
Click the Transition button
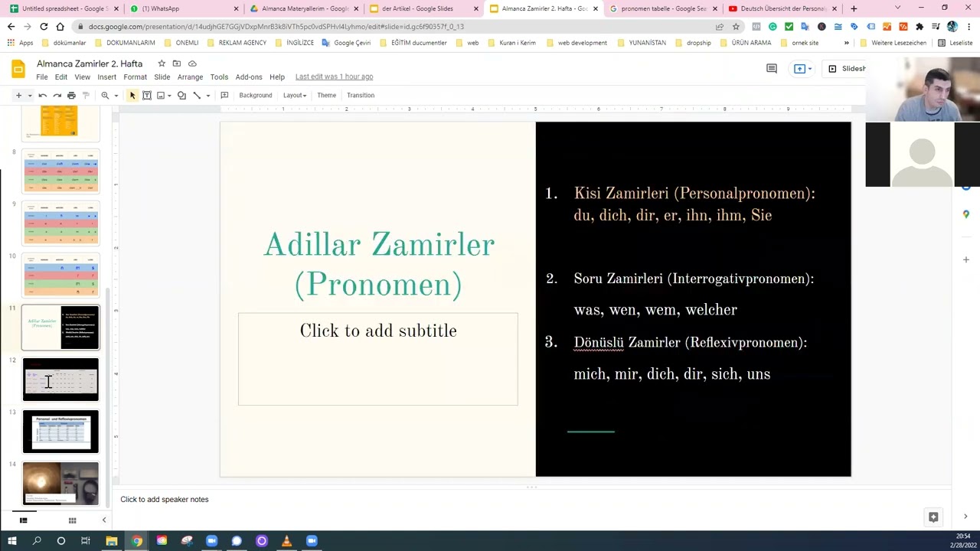point(361,96)
